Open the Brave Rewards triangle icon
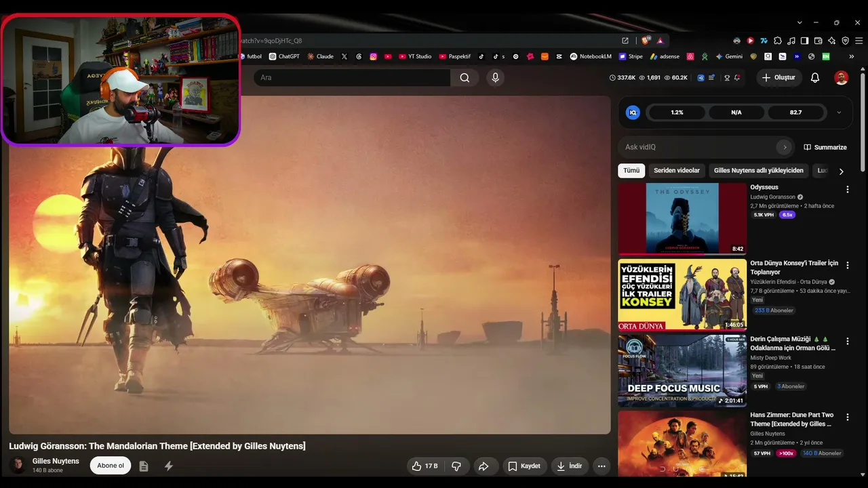Image resolution: width=868 pixels, height=488 pixels. point(660,41)
